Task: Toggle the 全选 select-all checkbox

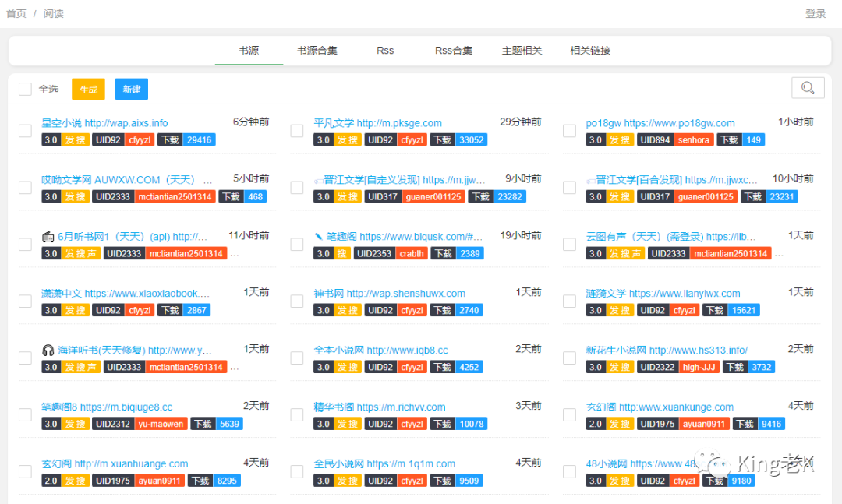Action: (x=26, y=90)
